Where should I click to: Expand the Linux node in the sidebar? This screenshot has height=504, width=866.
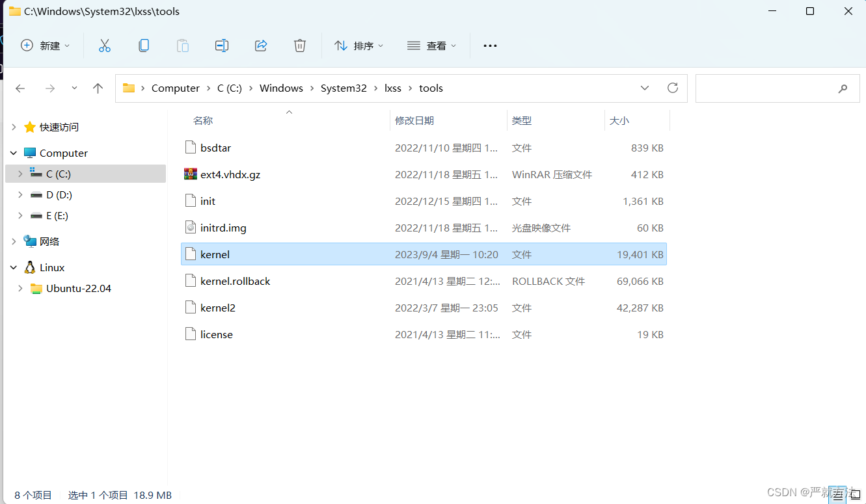coord(14,267)
